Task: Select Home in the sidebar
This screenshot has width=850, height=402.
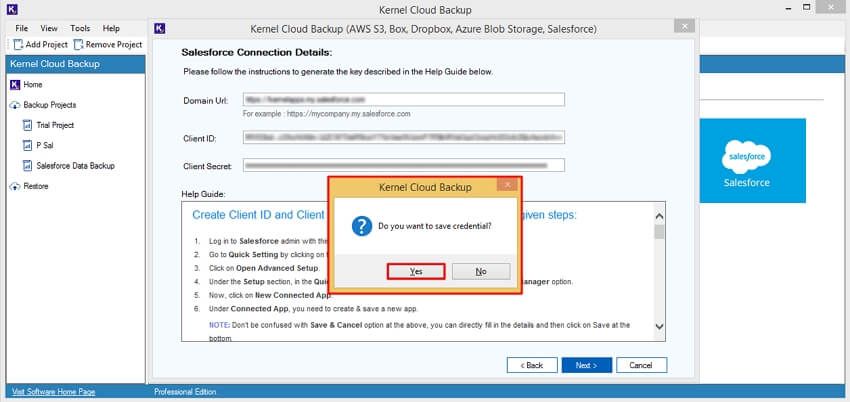Action: [x=33, y=85]
